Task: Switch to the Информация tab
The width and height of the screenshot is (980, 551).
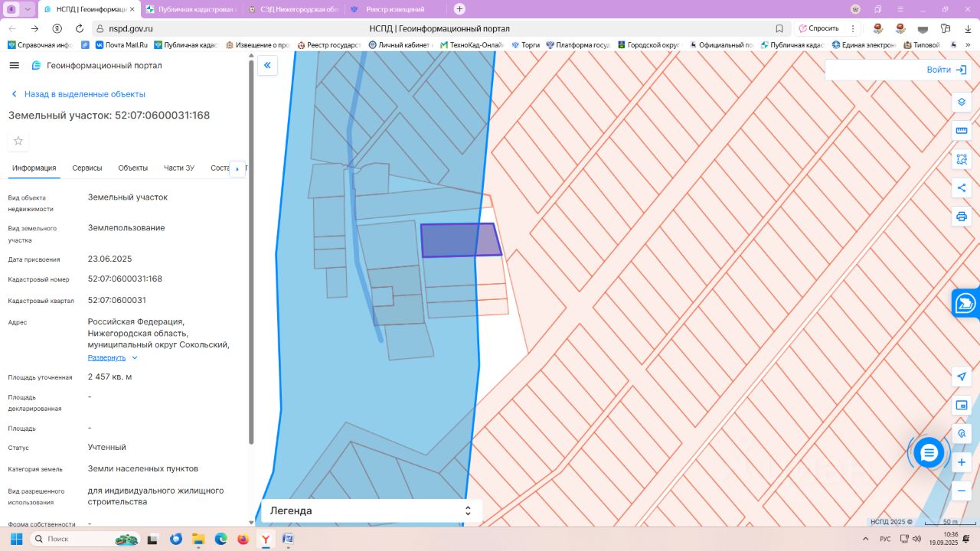Action: (x=34, y=168)
